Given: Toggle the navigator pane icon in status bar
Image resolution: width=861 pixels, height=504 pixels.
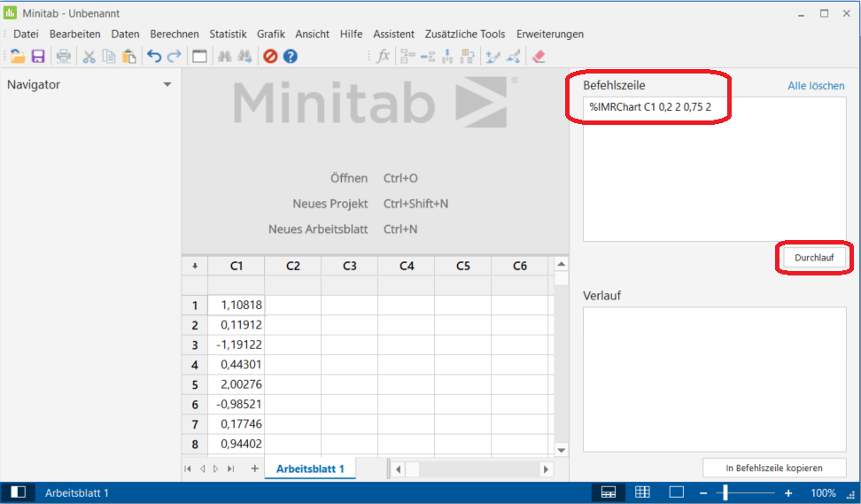Looking at the screenshot, I should click(x=18, y=492).
